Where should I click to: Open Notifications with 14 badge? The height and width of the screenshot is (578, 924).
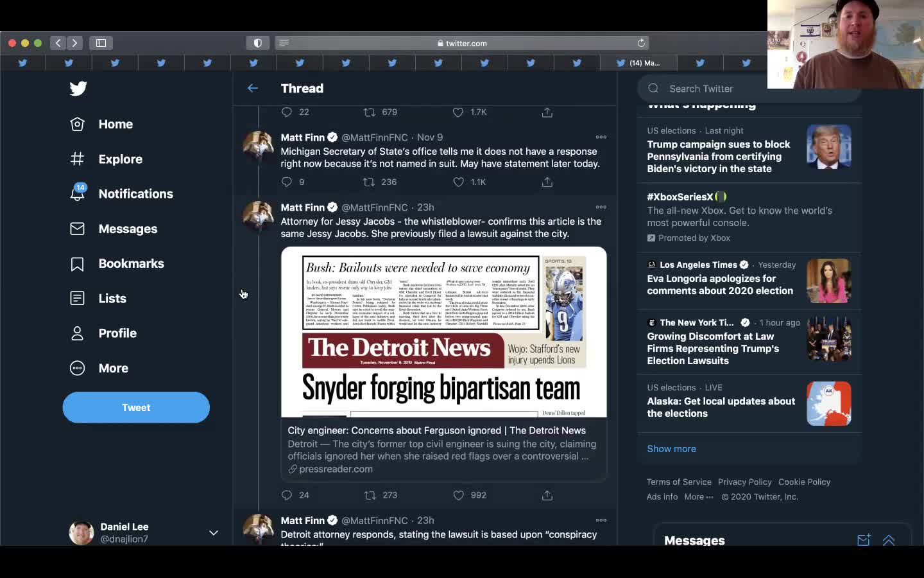tap(121, 193)
